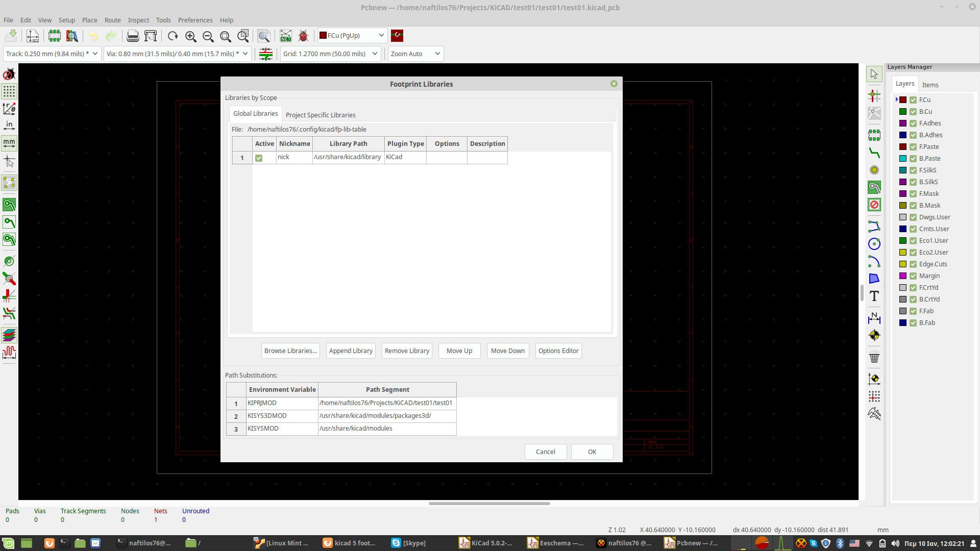Open the Track width dropdown

[x=52, y=54]
